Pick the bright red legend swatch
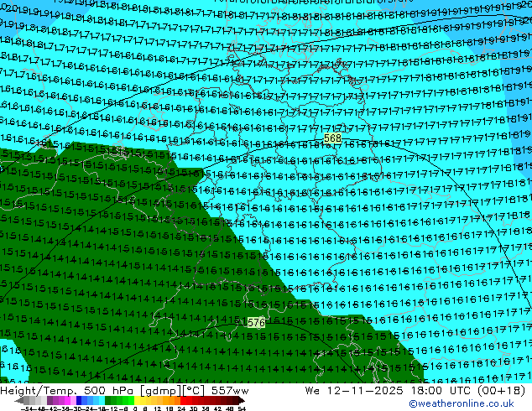Image resolution: width=532 pixels, height=411 pixels. point(183,400)
